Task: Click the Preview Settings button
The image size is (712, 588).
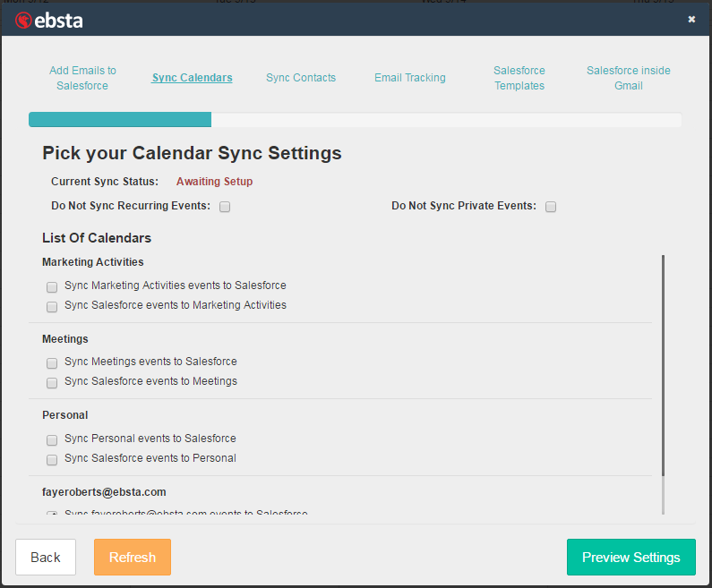Action: point(631,557)
